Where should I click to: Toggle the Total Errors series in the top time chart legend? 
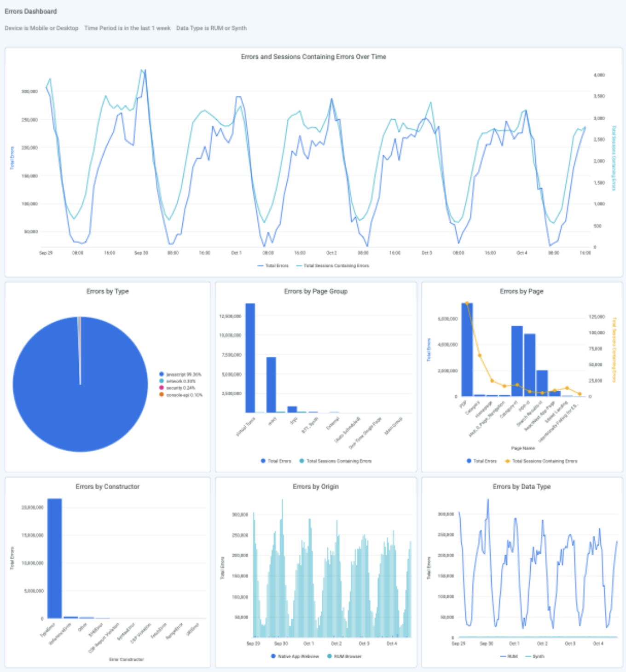click(273, 266)
